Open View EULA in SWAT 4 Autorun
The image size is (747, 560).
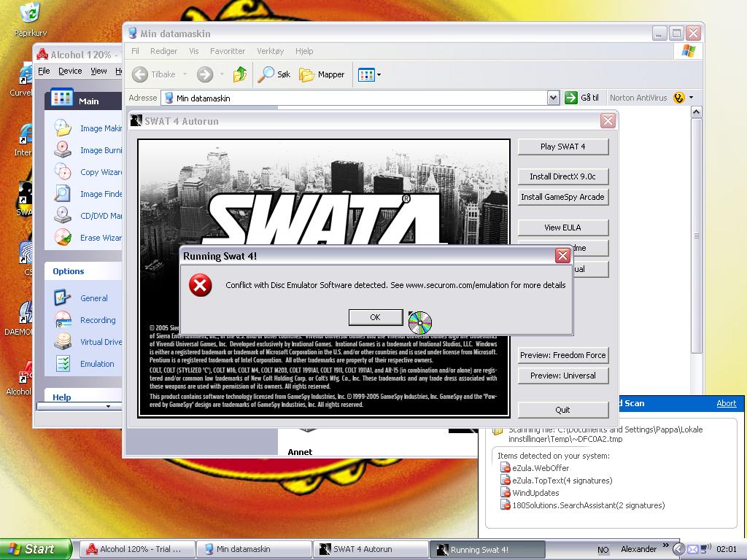point(562,227)
